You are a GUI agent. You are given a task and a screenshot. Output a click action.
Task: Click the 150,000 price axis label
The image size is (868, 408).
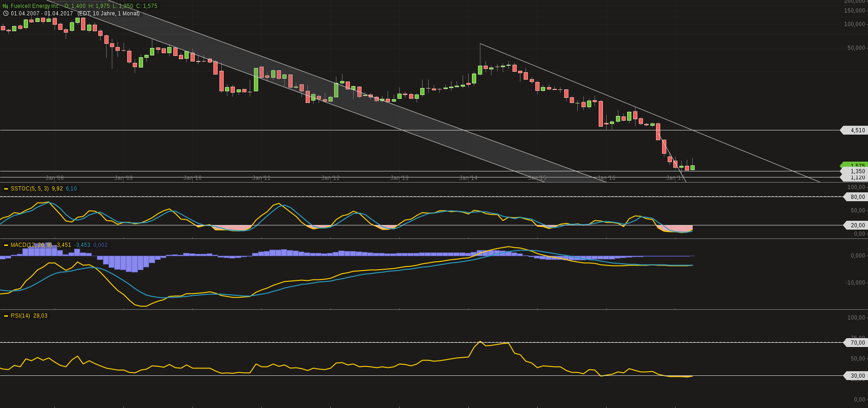pos(855,11)
